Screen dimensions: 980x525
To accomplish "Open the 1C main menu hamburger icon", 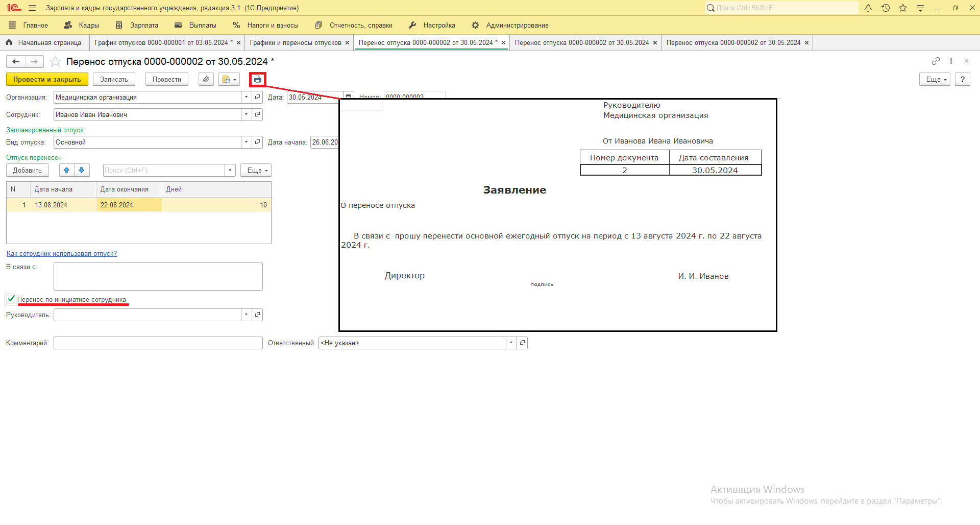I will click(32, 8).
